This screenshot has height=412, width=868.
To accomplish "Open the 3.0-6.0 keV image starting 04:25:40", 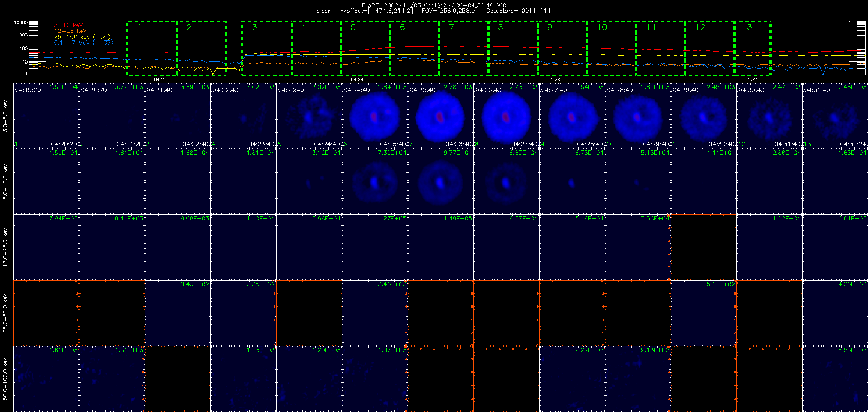I will [441, 116].
